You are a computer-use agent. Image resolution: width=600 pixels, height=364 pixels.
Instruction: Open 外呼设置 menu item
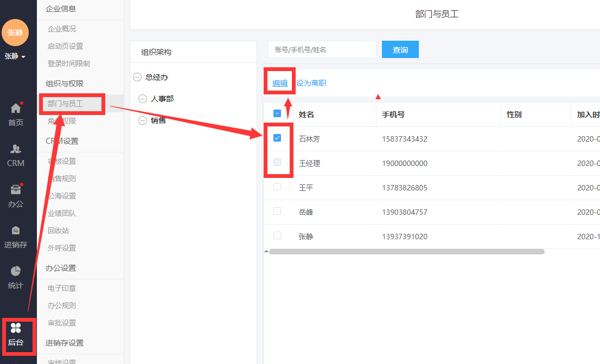pyautogui.click(x=62, y=248)
